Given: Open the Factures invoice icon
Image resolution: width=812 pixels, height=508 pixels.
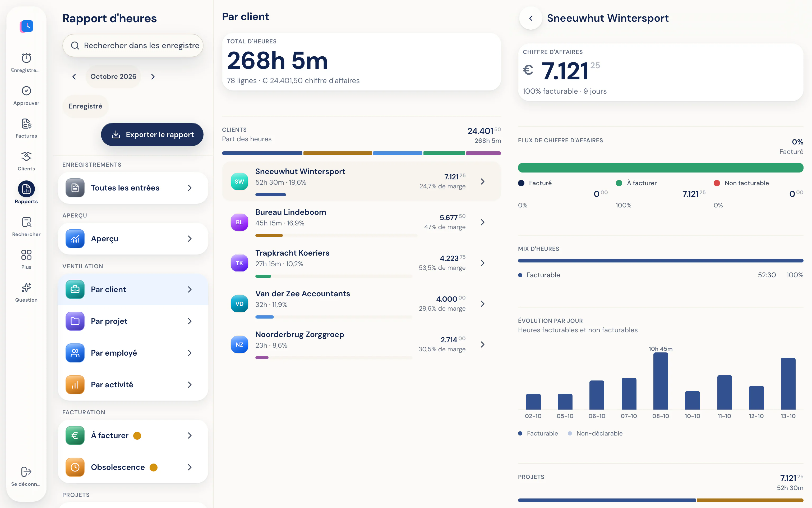Looking at the screenshot, I should 26,124.
